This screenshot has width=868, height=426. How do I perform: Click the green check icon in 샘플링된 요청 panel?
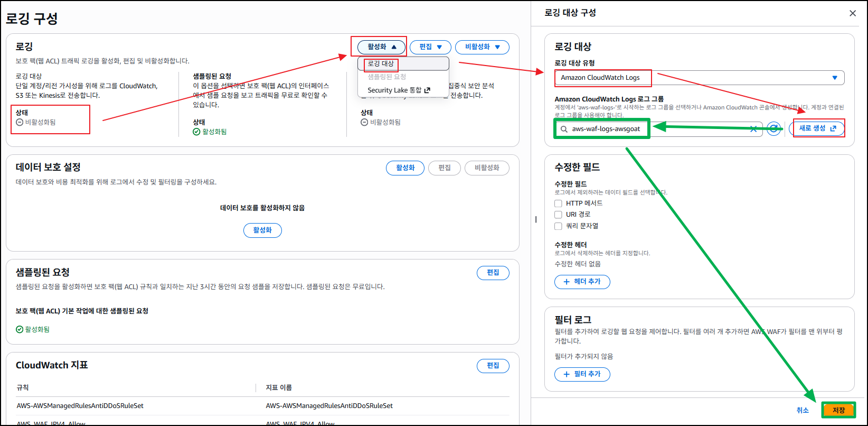pyautogui.click(x=20, y=329)
